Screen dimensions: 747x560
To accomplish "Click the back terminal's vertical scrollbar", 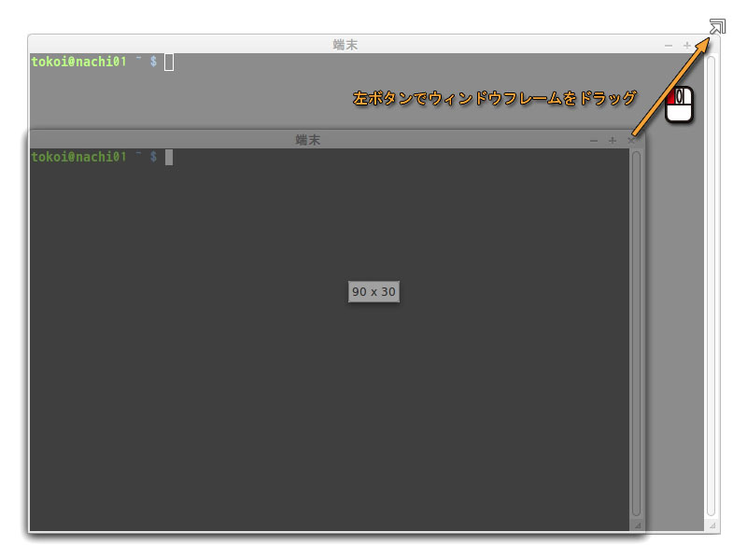I will point(711,280).
